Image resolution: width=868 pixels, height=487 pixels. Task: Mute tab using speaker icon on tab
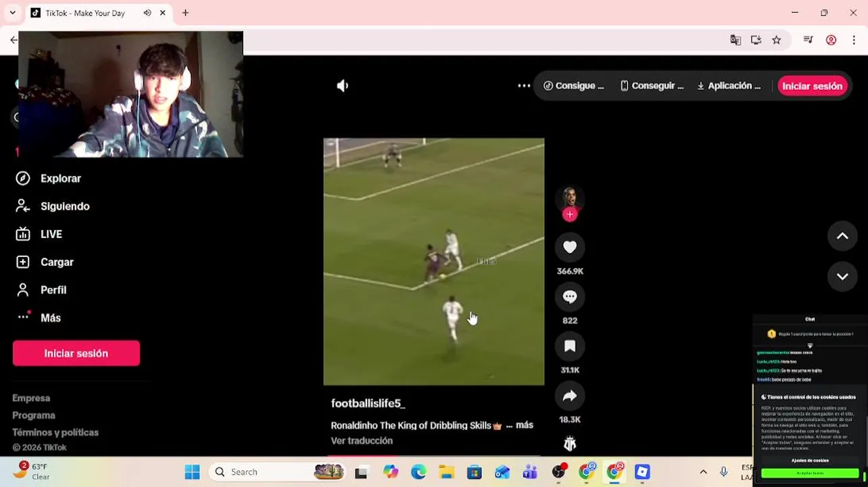[147, 13]
